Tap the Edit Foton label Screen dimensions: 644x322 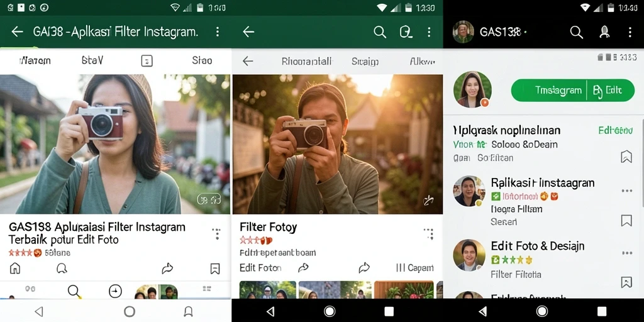260,268
